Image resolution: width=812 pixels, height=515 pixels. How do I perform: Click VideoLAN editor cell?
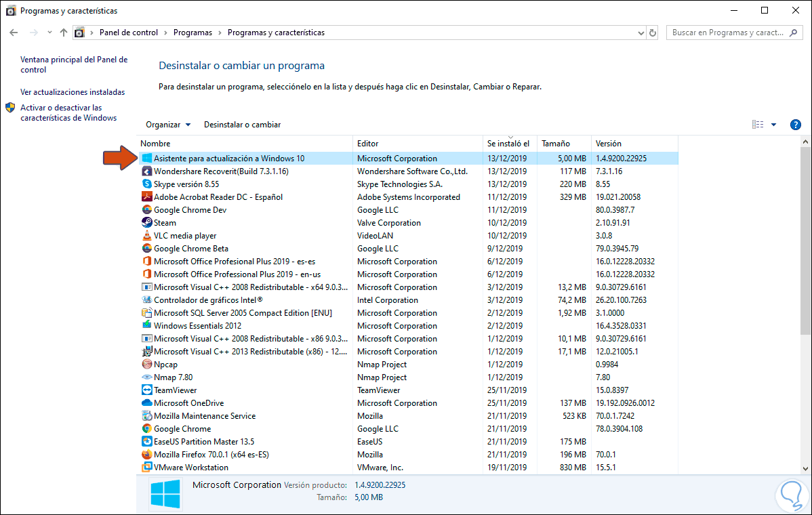click(x=375, y=236)
